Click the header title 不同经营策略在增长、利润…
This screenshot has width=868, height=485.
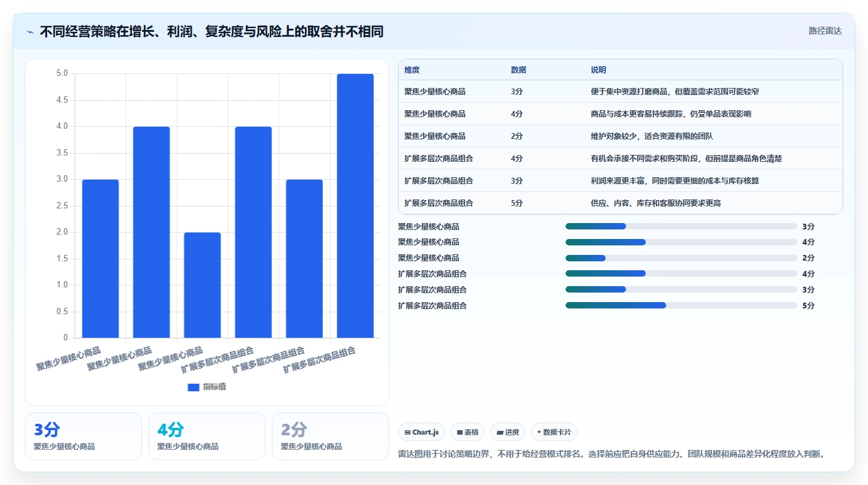211,31
